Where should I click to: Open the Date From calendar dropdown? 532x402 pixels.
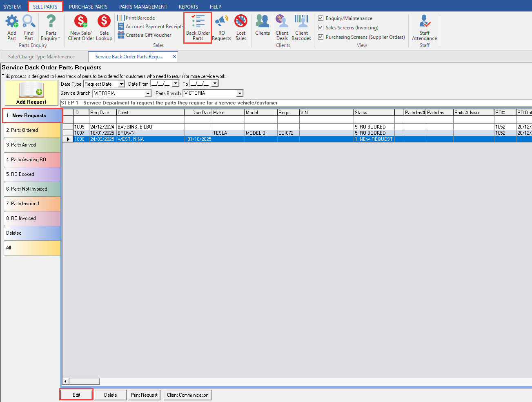[176, 83]
